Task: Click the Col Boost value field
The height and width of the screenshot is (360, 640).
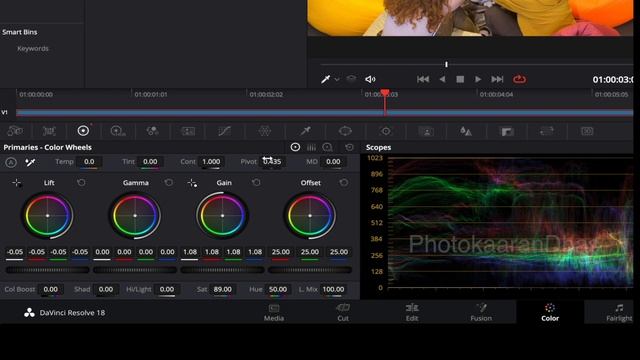Action: click(51, 289)
